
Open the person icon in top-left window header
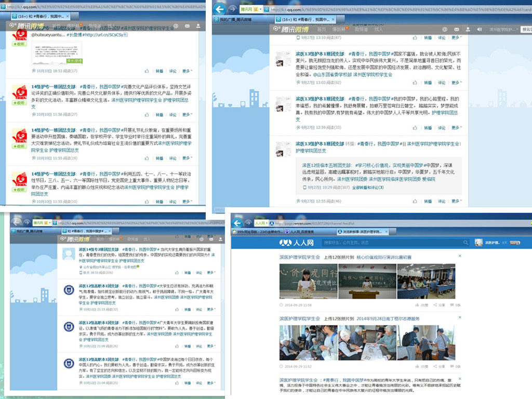pyautogui.click(x=198, y=26)
